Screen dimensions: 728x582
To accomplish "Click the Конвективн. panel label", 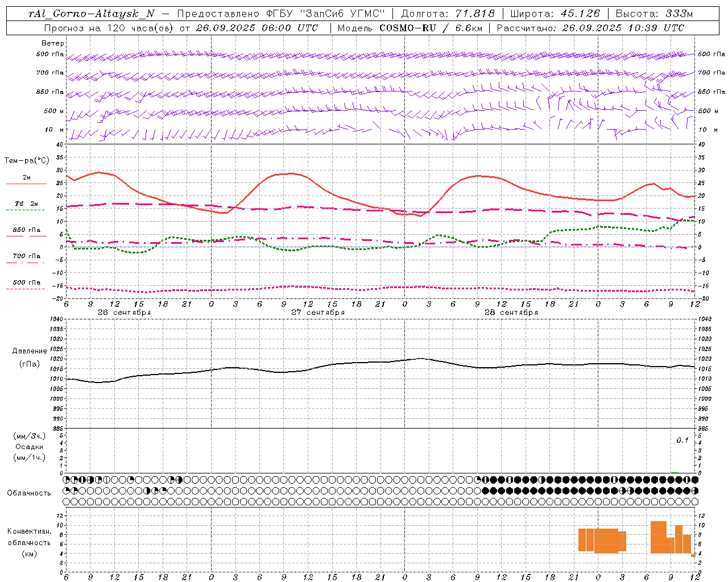I will coord(30,531).
